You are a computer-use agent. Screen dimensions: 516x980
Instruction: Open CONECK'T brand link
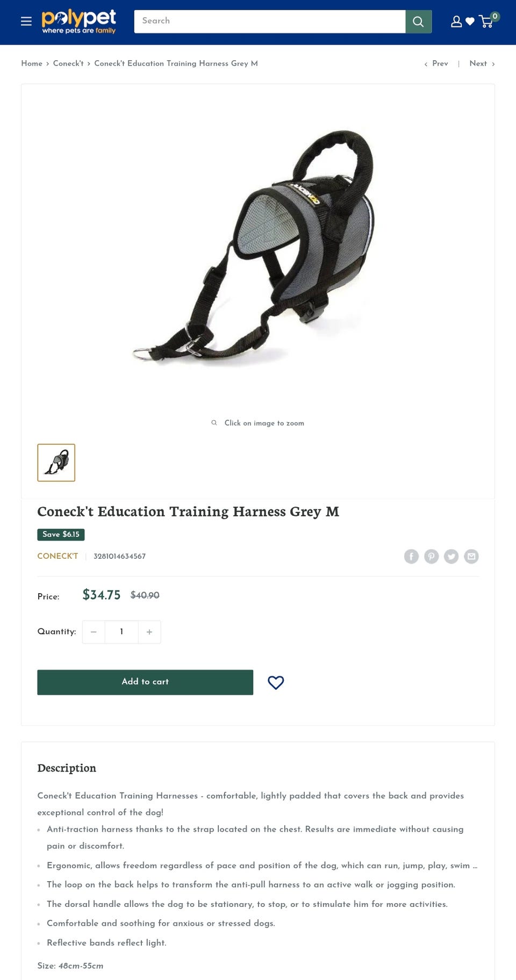coord(58,556)
